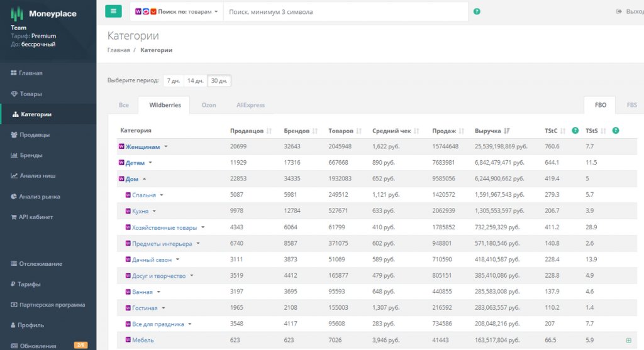Screen dimensions: 644x350
Task: Select the 14 дн. period
Action: point(195,81)
